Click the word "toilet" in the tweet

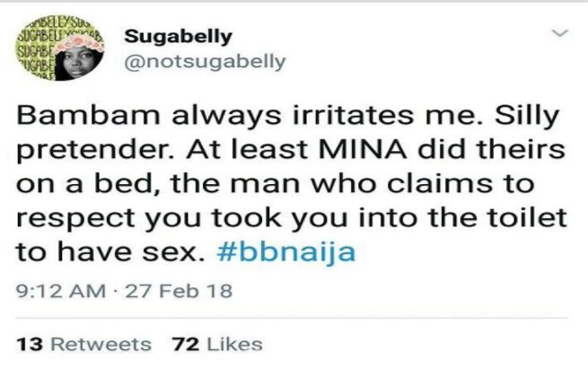(531, 219)
